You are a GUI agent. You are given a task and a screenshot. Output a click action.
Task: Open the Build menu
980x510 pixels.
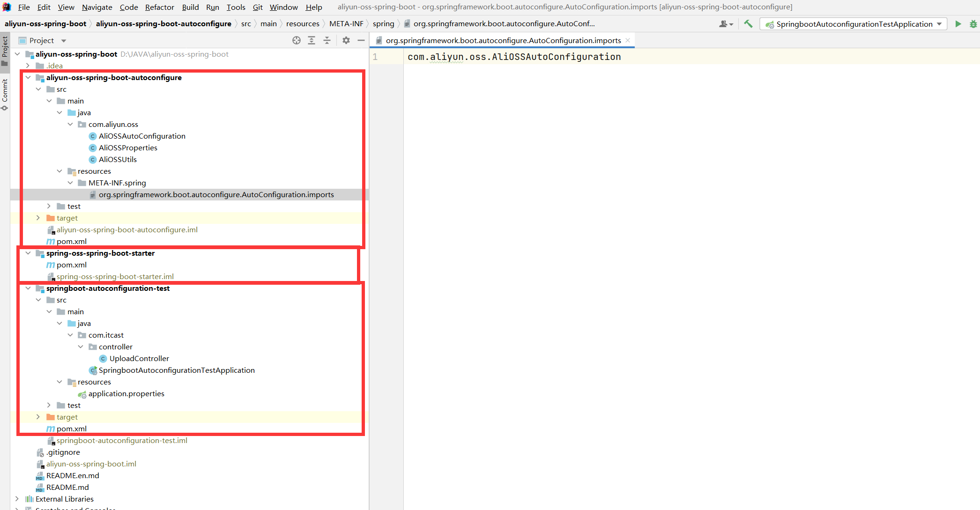point(190,7)
